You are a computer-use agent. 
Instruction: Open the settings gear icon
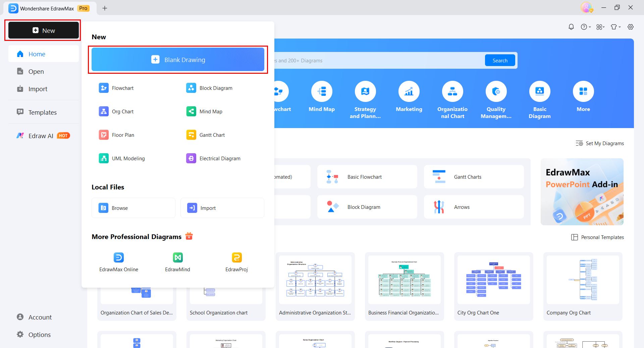631,27
